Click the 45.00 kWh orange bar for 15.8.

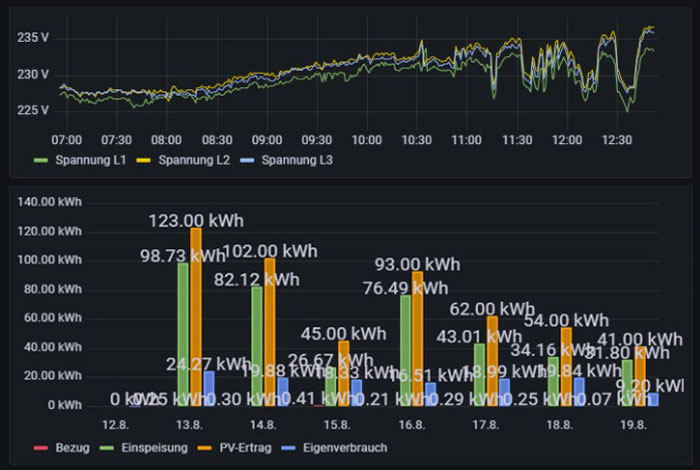tap(344, 374)
